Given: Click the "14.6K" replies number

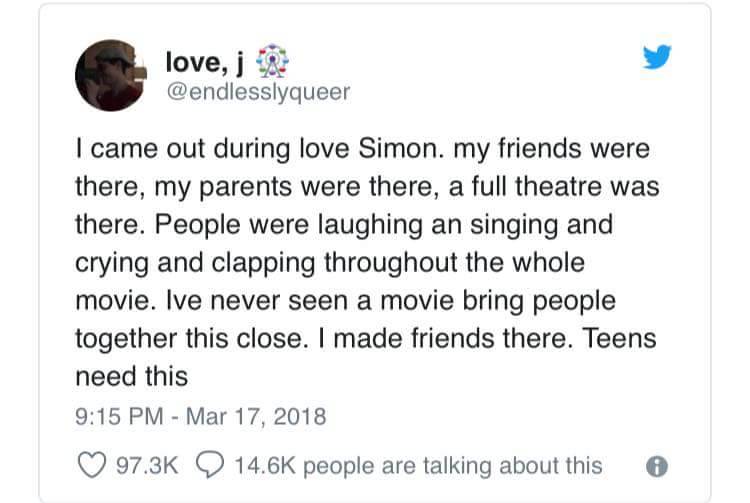Looking at the screenshot, I should click(x=263, y=465).
